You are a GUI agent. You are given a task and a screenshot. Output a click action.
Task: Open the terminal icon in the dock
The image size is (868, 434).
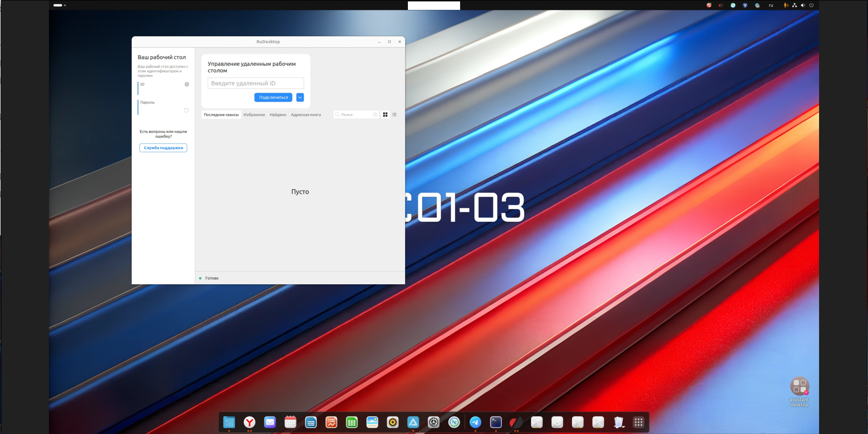tap(496, 422)
